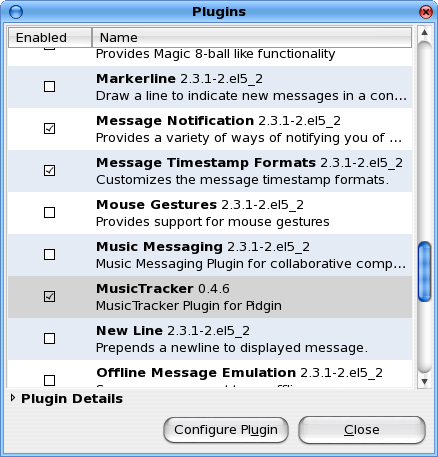Enable the Markerline plugin checkbox
This screenshot has height=457, width=438.
pos(50,87)
